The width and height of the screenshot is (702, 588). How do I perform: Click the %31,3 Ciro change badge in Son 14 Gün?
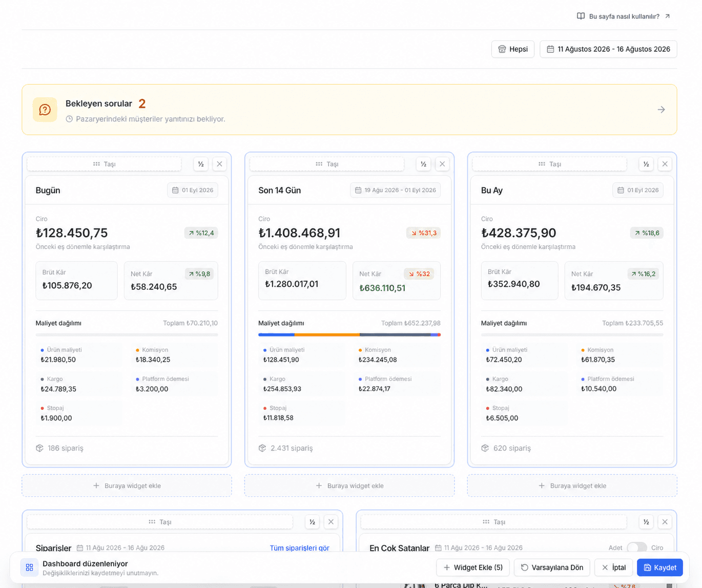424,233
